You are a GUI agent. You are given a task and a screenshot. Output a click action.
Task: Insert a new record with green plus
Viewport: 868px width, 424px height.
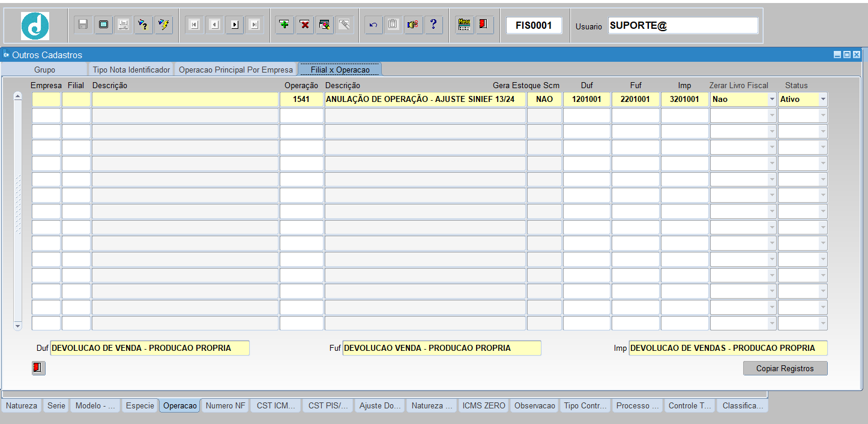pos(285,25)
